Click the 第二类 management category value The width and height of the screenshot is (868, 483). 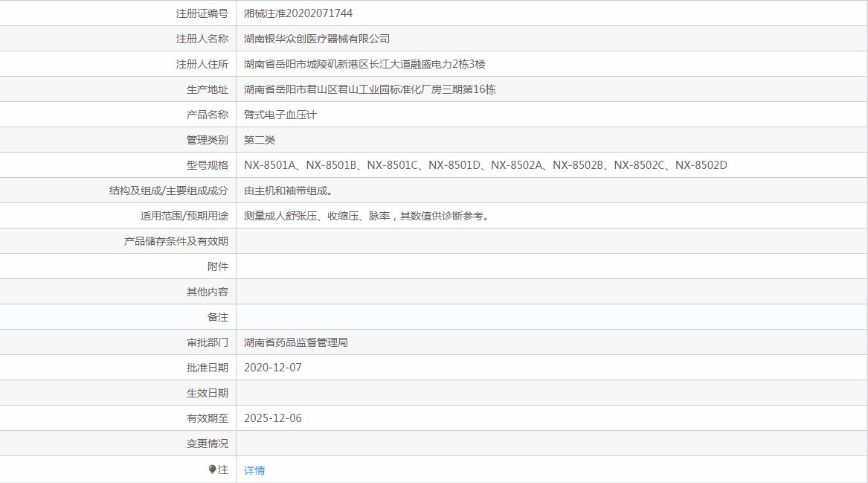click(x=260, y=140)
